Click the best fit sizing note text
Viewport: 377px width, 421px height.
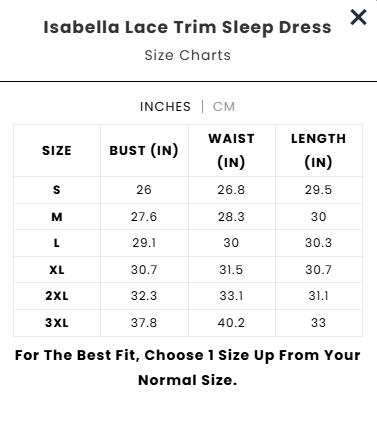point(188,367)
